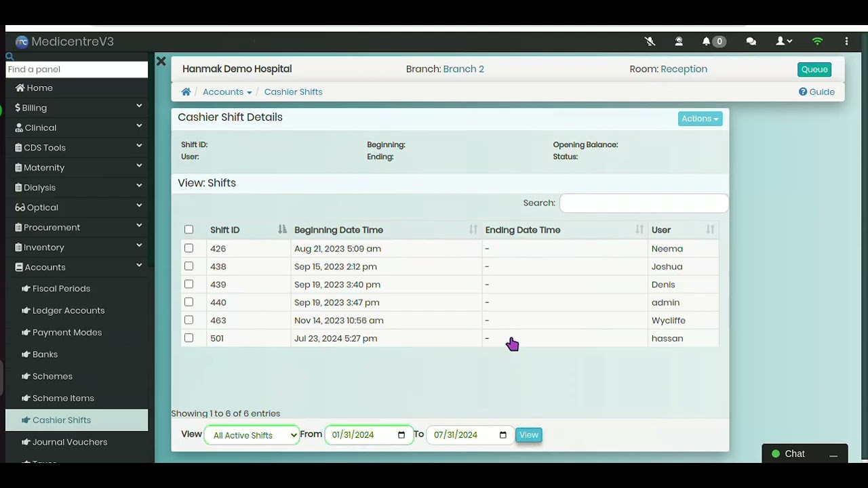This screenshot has width=868, height=488.
Task: Check the box for shift 501
Action: pyautogui.click(x=189, y=338)
